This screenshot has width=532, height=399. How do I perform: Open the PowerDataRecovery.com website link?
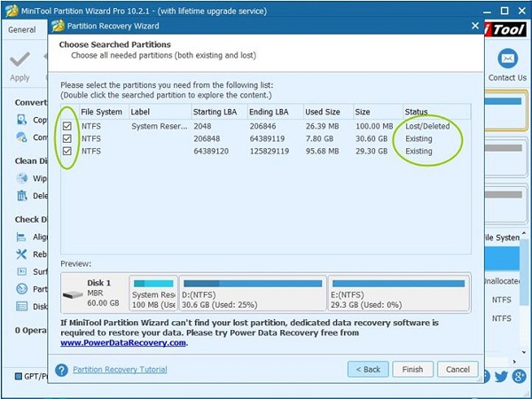coord(123,343)
